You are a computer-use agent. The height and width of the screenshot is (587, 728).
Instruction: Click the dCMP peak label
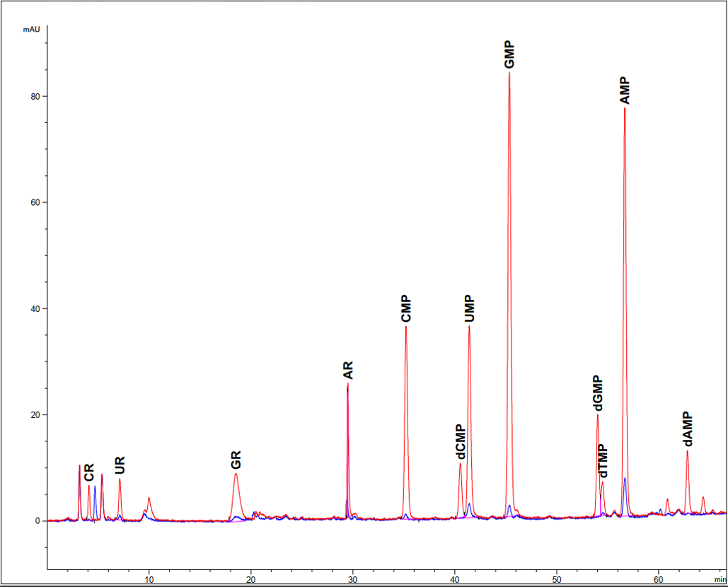click(460, 442)
